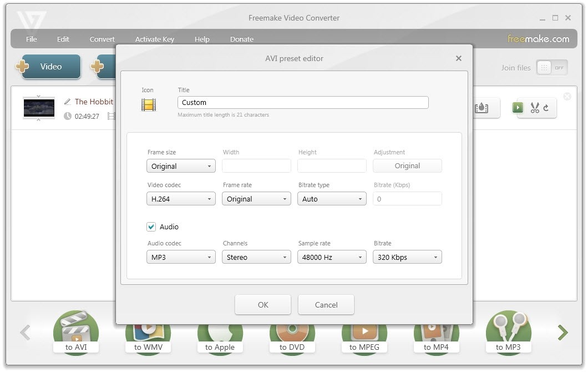Screen dimensions: 588x372
Task: Expand the audio Bitrate 320 Kbps dropdown
Action: pyautogui.click(x=407, y=257)
